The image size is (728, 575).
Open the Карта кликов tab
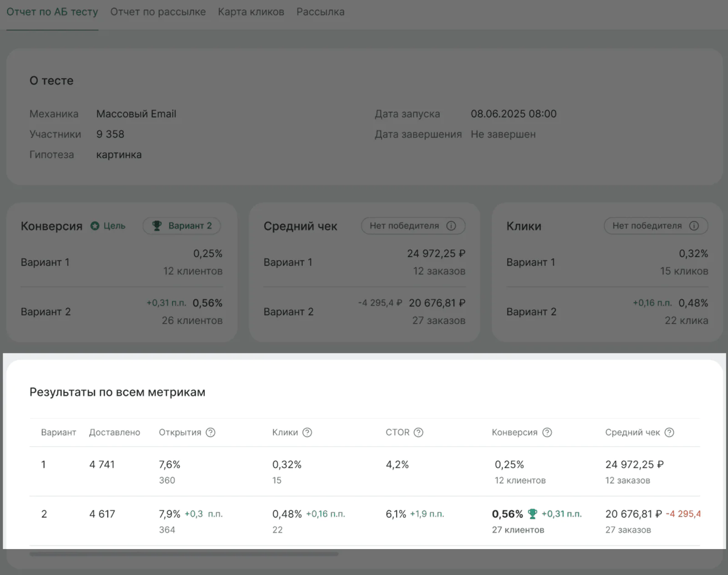(x=251, y=12)
